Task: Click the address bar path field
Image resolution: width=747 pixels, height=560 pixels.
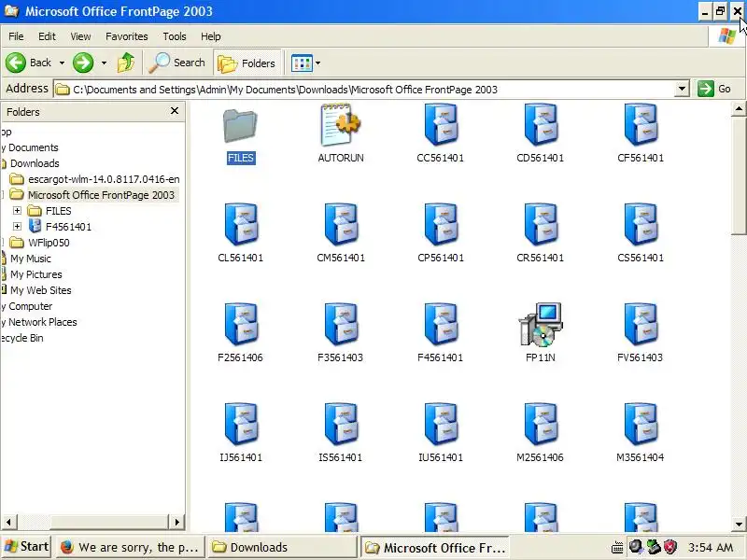Action: pos(364,89)
